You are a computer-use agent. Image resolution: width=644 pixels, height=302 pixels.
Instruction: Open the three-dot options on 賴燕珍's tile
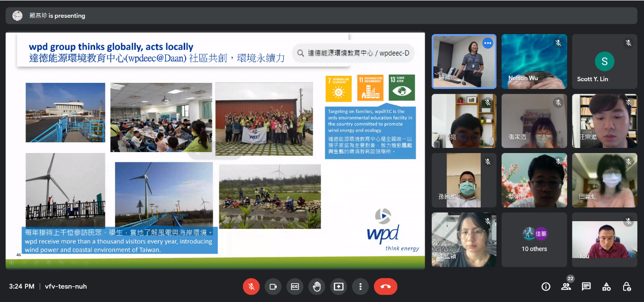point(488,43)
